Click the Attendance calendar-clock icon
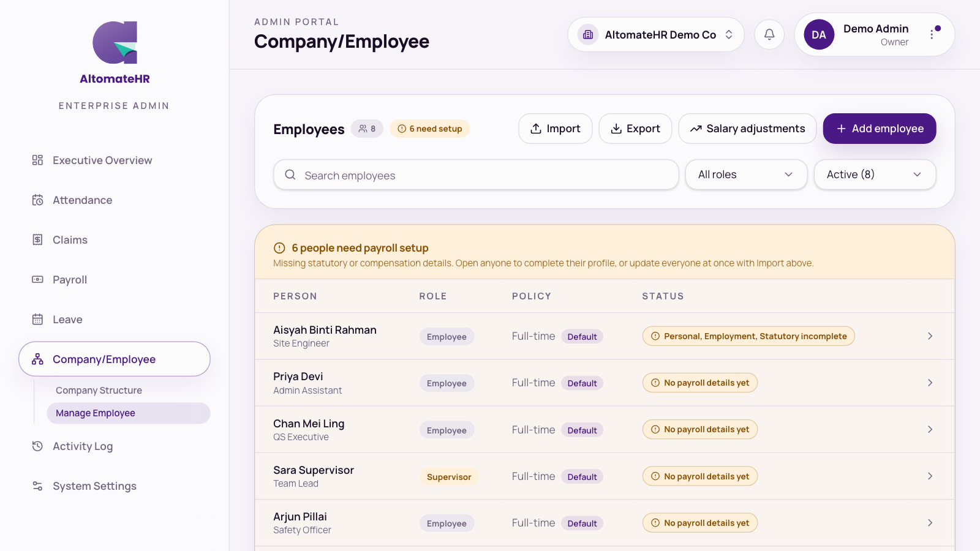Image resolution: width=980 pixels, height=551 pixels. (x=37, y=200)
